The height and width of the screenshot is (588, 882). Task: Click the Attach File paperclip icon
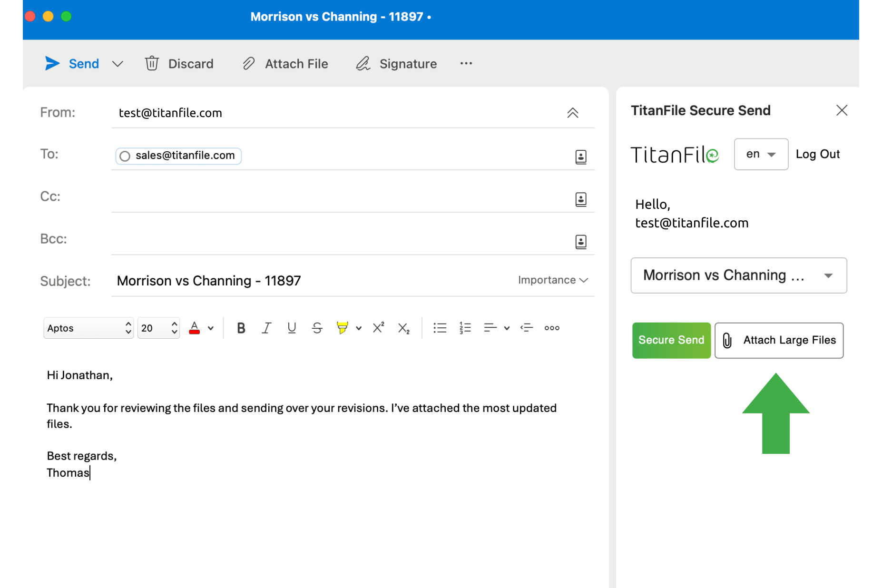click(x=249, y=63)
